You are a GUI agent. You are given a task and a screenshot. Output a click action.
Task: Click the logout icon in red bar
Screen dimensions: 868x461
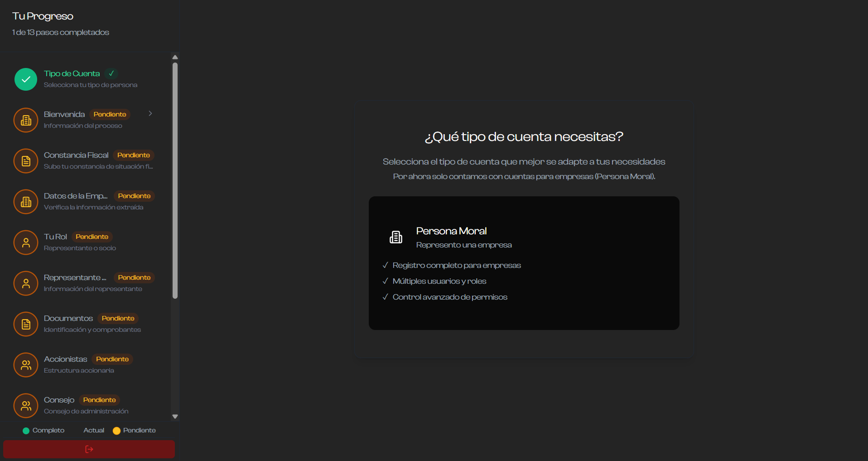[89, 449]
